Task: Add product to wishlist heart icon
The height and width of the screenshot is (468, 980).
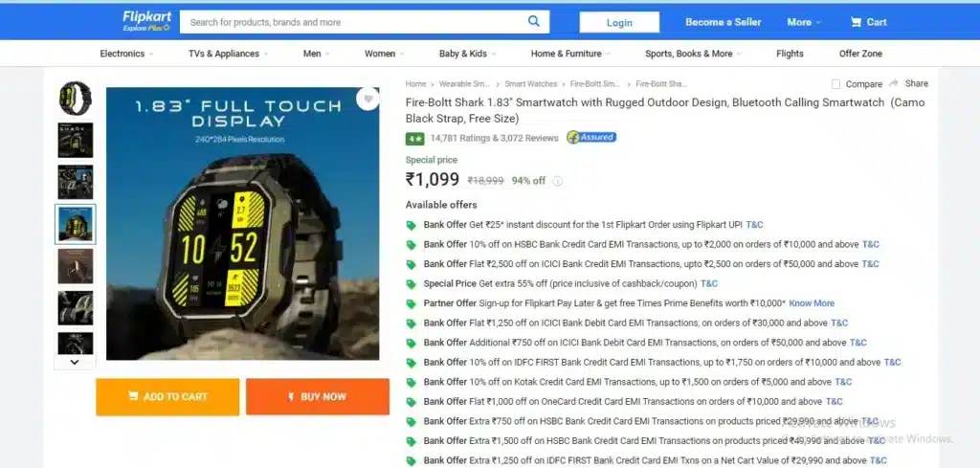Action: [x=368, y=99]
